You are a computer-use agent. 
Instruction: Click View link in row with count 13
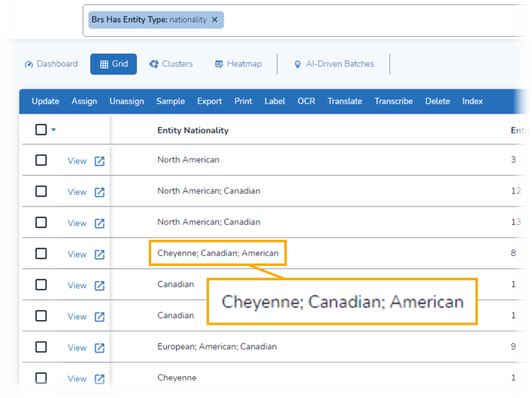point(77,223)
